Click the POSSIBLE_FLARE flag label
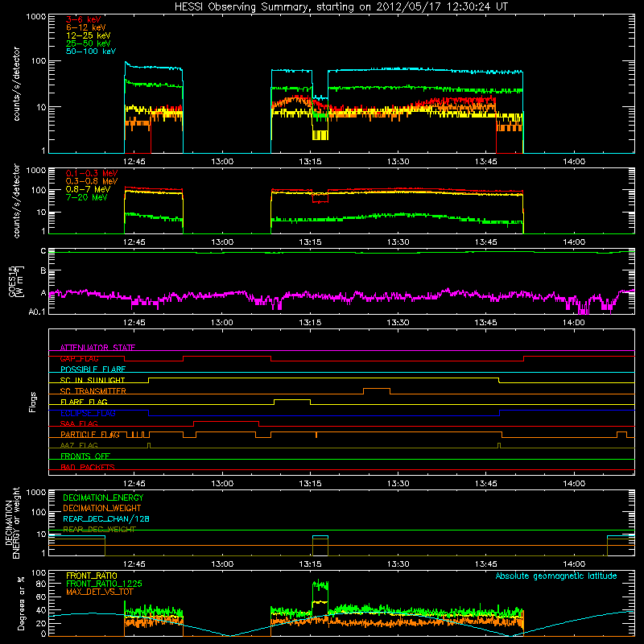The height and width of the screenshot is (644, 644). point(93,369)
